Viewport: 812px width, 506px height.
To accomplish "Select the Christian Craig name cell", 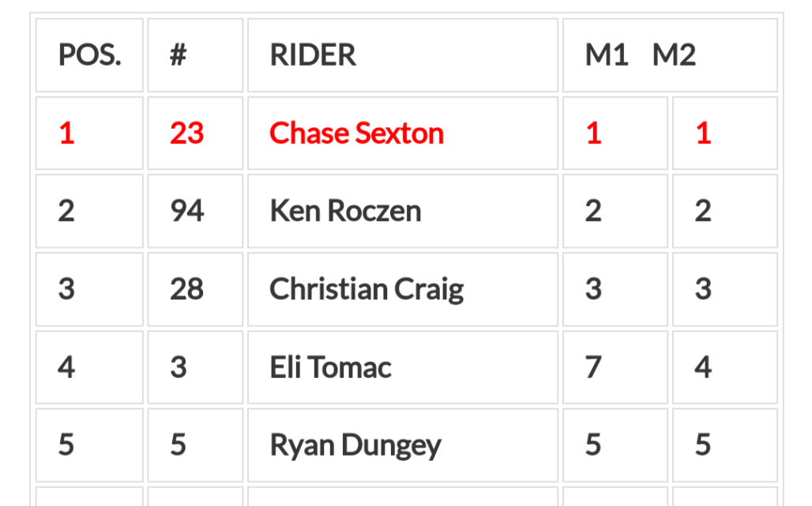I will point(403,289).
